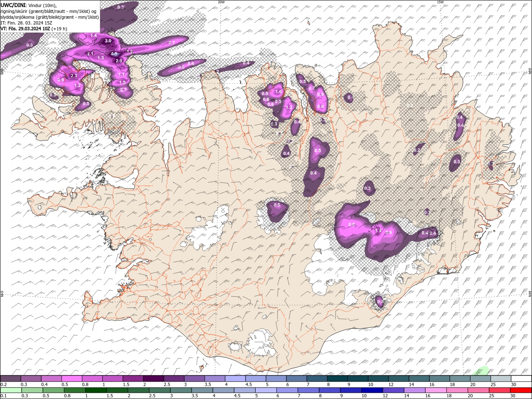Click the '20W' longitude label
This screenshot has width=532, height=399.
click(221, 2)
